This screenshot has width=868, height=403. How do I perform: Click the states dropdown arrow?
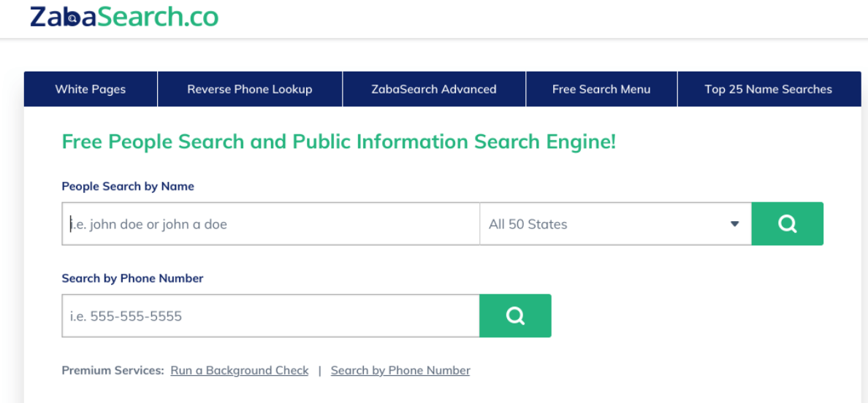pyautogui.click(x=735, y=224)
